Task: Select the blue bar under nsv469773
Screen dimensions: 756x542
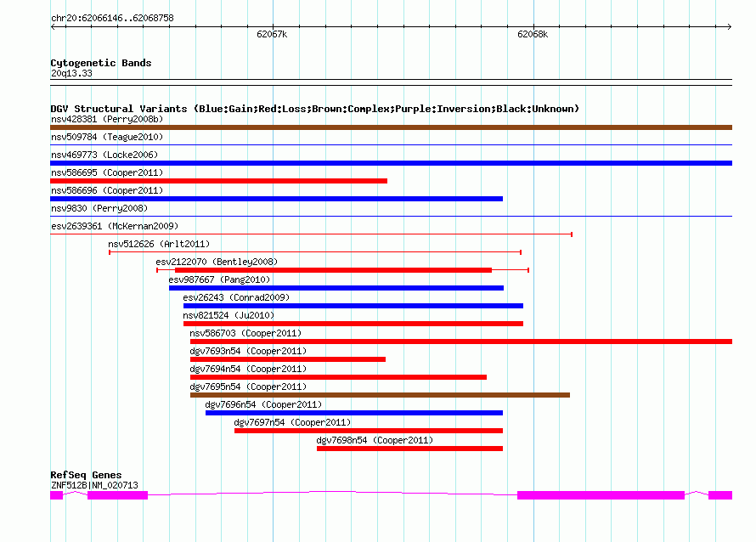Action: coord(391,163)
